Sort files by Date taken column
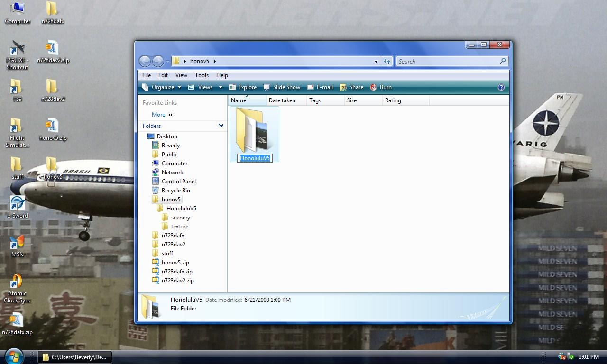This screenshot has height=364, width=607. click(282, 100)
